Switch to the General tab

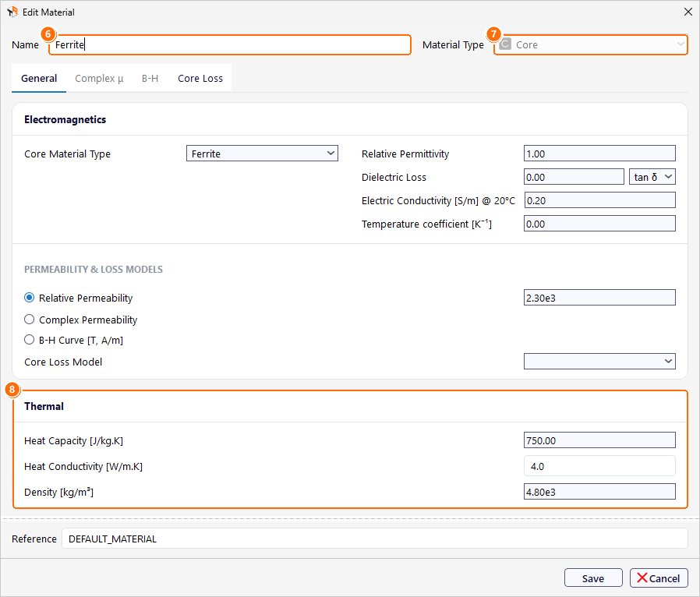[39, 79]
